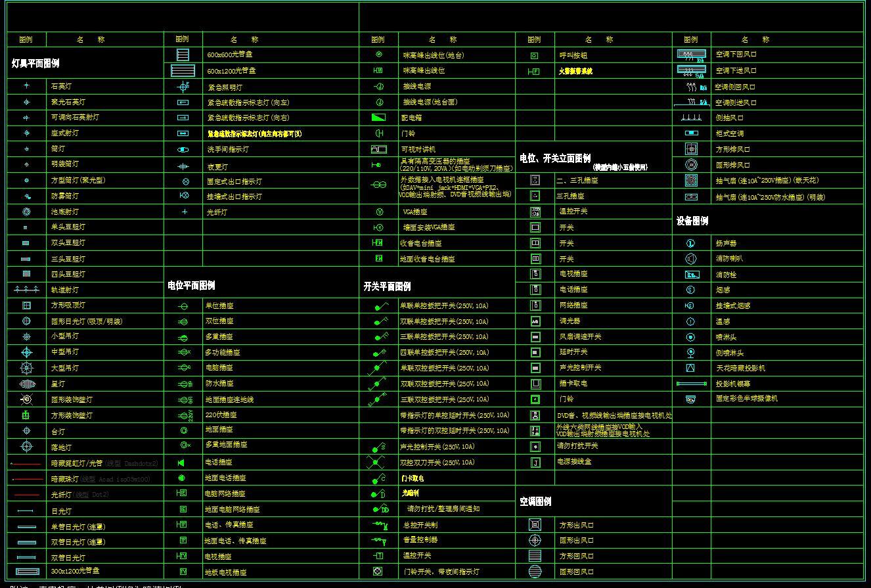Select the 调光器 symbol
Image resolution: width=871 pixels, height=588 pixels.
coord(535,321)
